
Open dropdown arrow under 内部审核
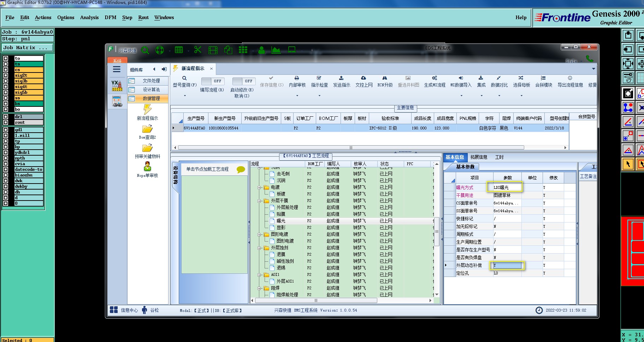pos(297,95)
